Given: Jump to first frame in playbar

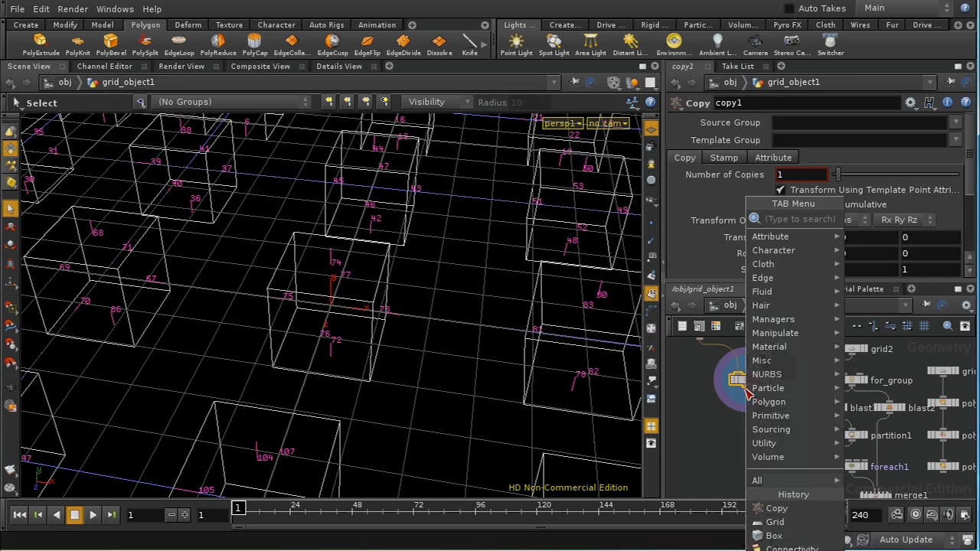Looking at the screenshot, I should pyautogui.click(x=20, y=515).
